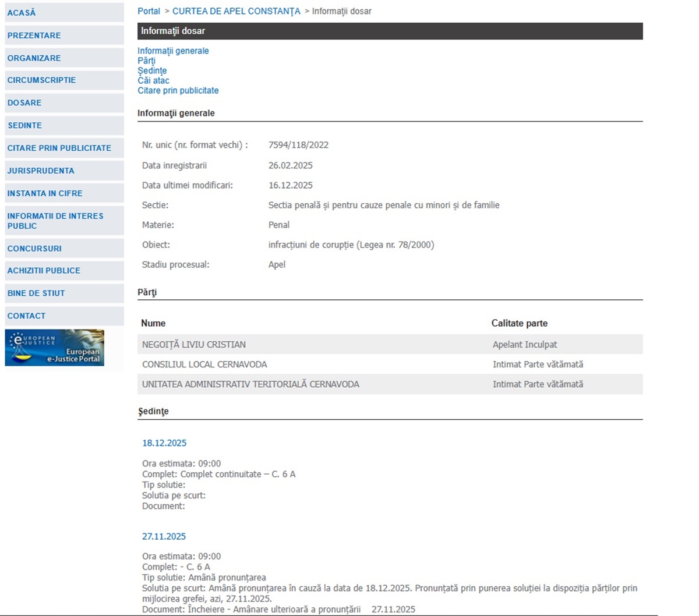Jump to Informații generale anchor link
Image resolution: width=699 pixels, height=616 pixels.
coord(173,51)
